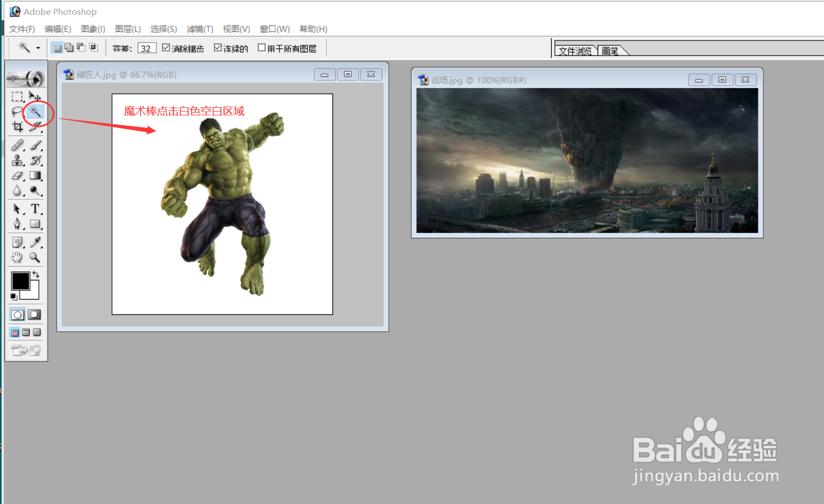Open the 选择(S) menu

(x=163, y=29)
